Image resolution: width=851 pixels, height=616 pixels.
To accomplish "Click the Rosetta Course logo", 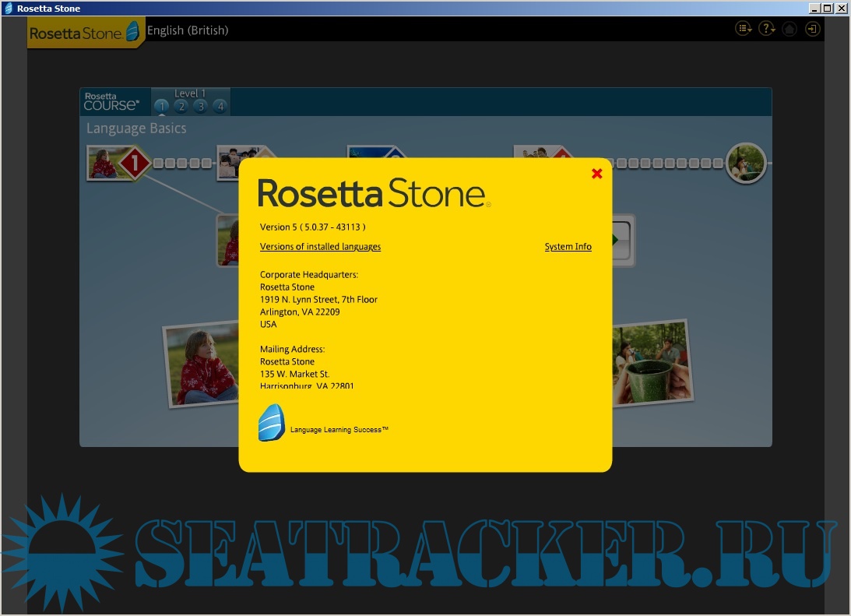I will click(x=111, y=101).
